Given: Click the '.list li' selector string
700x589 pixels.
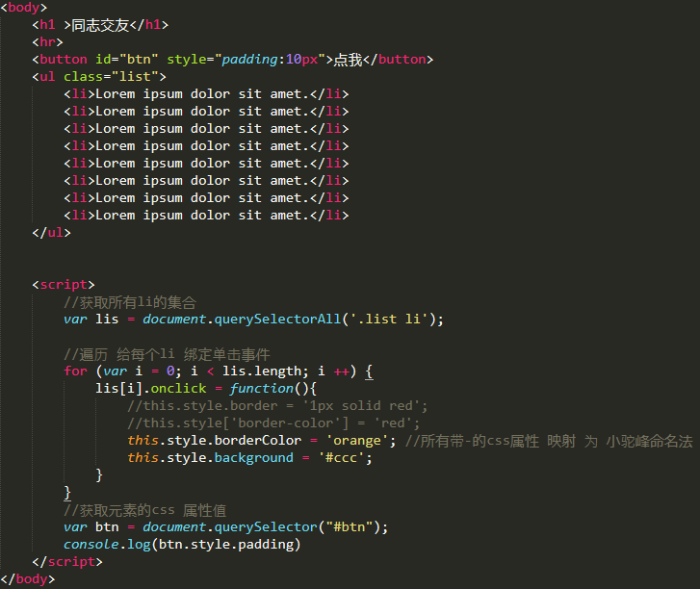Looking at the screenshot, I should tap(389, 320).
